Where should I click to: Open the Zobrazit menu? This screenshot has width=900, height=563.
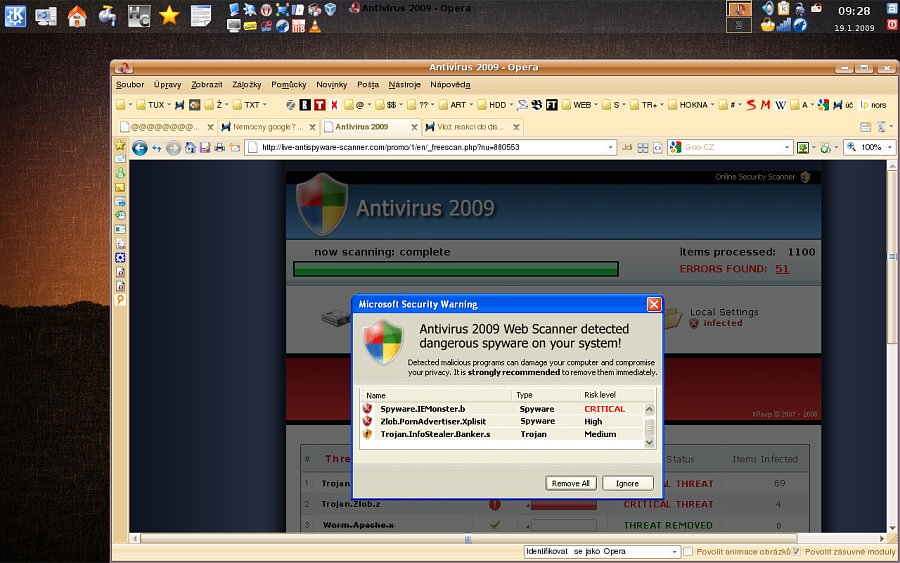[x=207, y=84]
